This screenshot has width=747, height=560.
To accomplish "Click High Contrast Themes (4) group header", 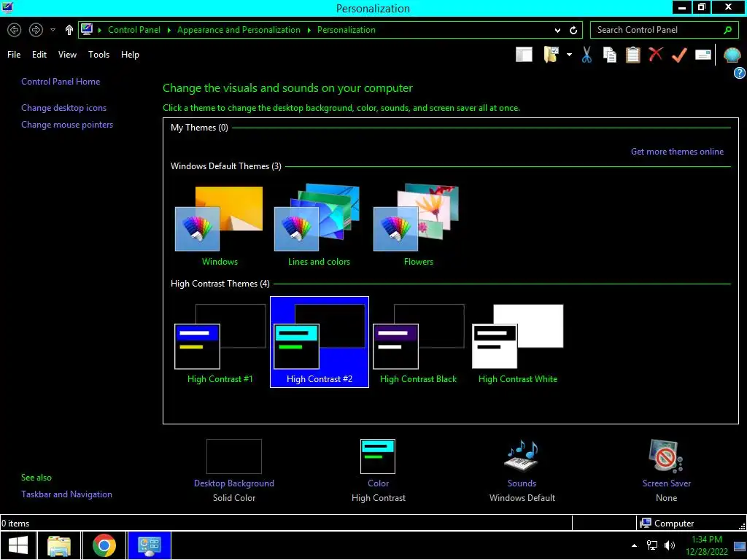I will [x=220, y=284].
